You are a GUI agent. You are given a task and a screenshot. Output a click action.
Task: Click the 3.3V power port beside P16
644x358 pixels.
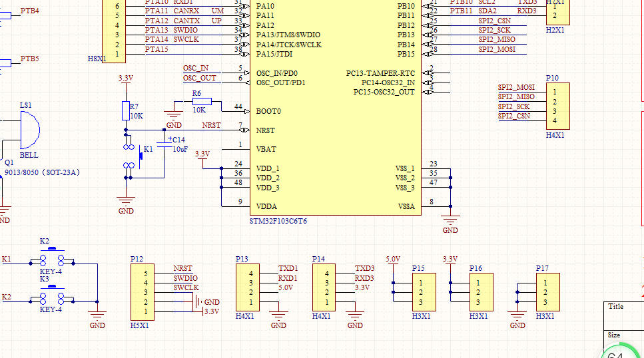(x=450, y=262)
